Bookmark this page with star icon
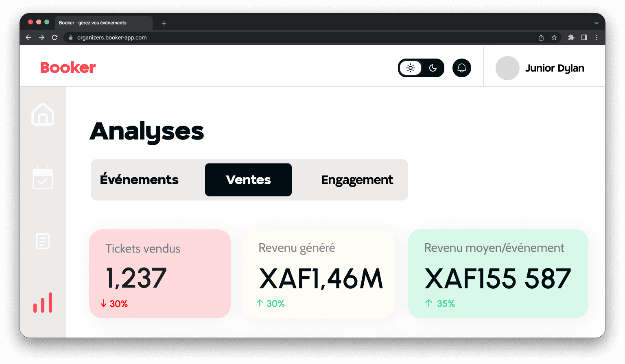This screenshot has height=364, width=625. (x=554, y=37)
